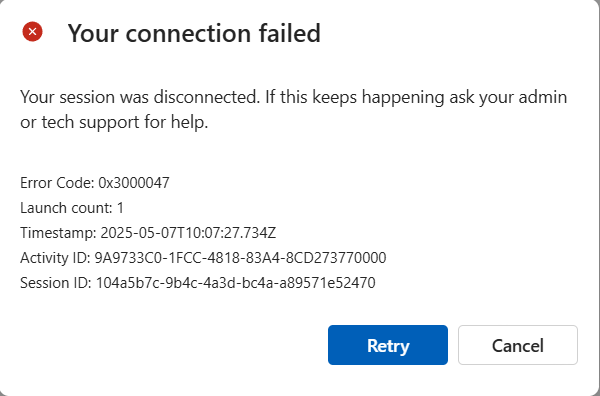The width and height of the screenshot is (600, 396).
Task: Select the error code value 0x3000047
Action: tap(134, 183)
